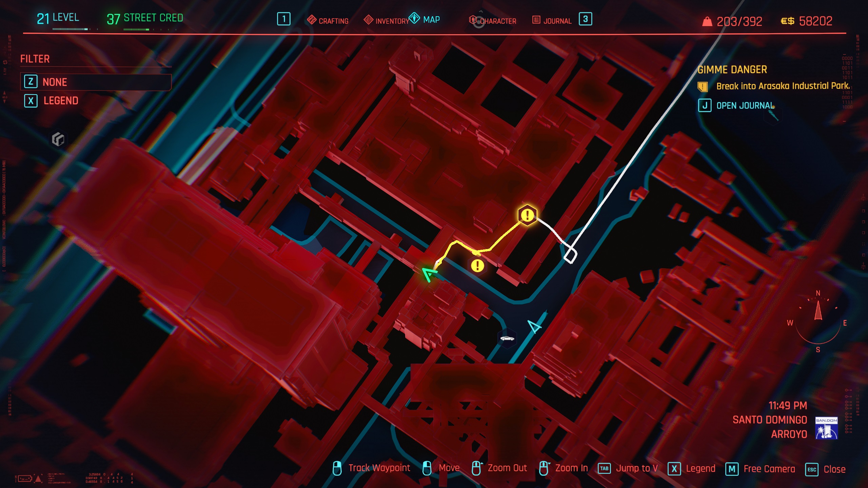The width and height of the screenshot is (868, 488).
Task: Select the NONE filter option
Action: (96, 82)
